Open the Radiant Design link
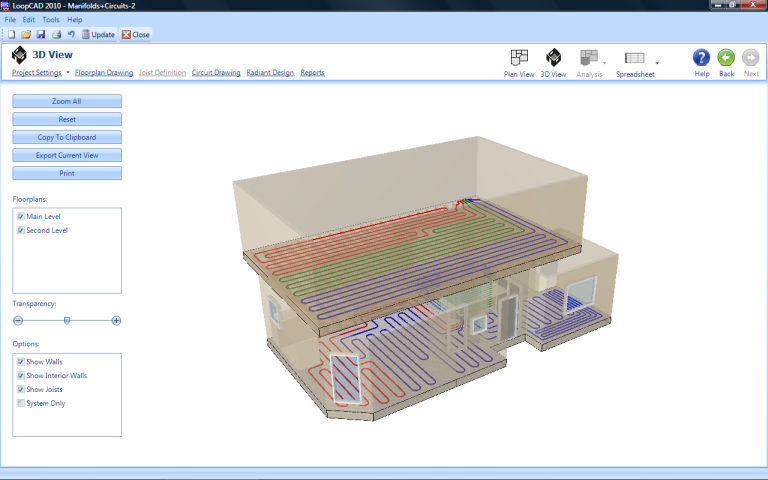Image resolution: width=768 pixels, height=480 pixels. point(270,72)
